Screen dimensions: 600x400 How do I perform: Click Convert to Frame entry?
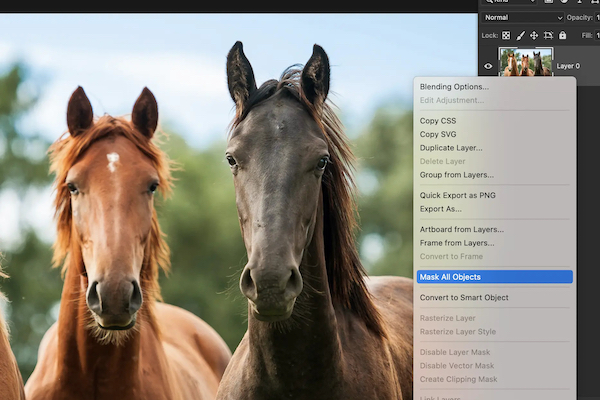click(451, 256)
